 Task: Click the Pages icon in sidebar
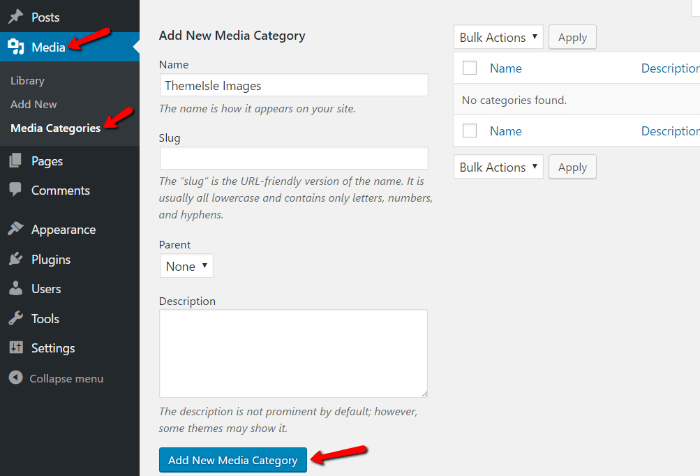pos(16,161)
